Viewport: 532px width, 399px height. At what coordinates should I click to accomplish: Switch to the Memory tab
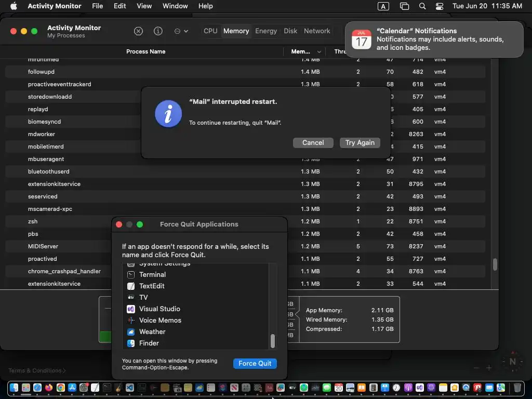(x=236, y=31)
